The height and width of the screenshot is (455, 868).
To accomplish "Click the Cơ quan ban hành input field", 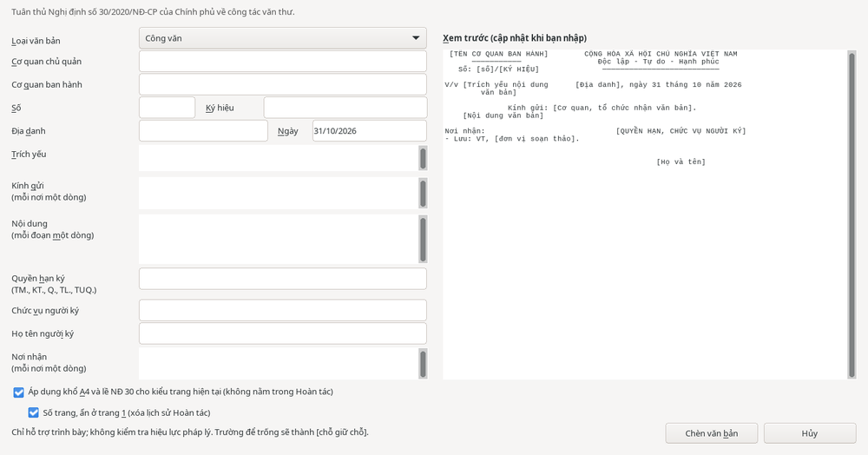I will [282, 85].
